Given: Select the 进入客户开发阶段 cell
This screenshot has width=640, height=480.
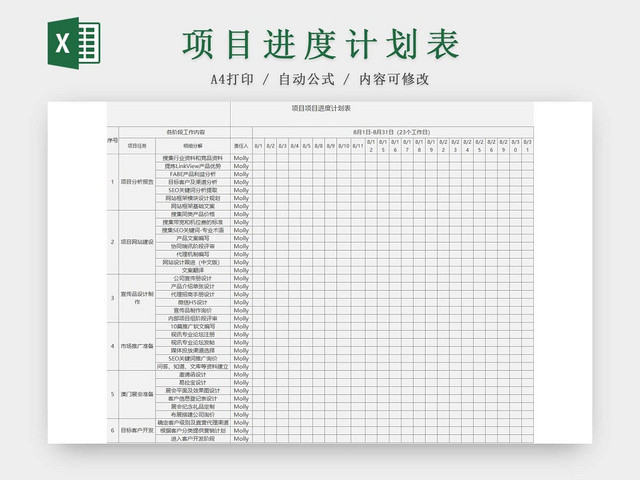Looking at the screenshot, I should 193,439.
